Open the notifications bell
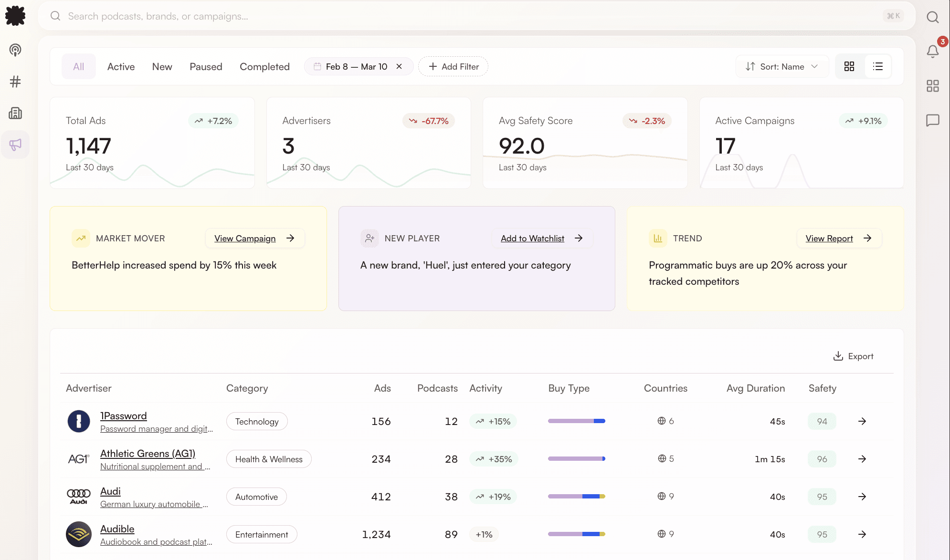 point(932,51)
